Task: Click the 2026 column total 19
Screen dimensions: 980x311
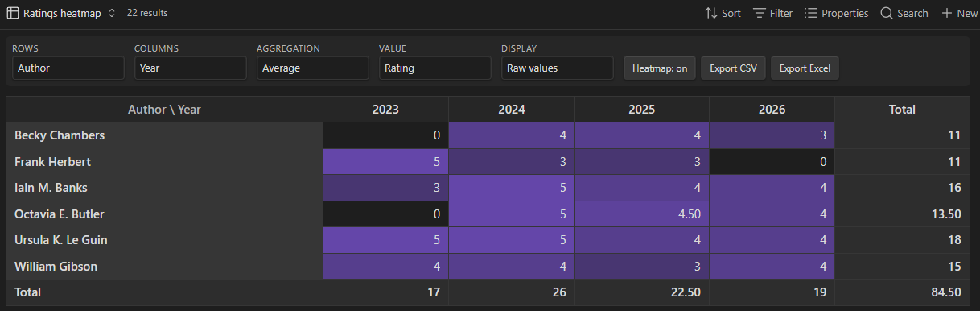Action: tap(772, 292)
